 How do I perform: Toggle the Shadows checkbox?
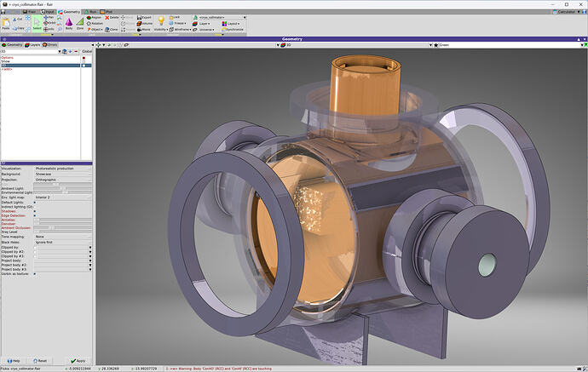click(x=35, y=211)
